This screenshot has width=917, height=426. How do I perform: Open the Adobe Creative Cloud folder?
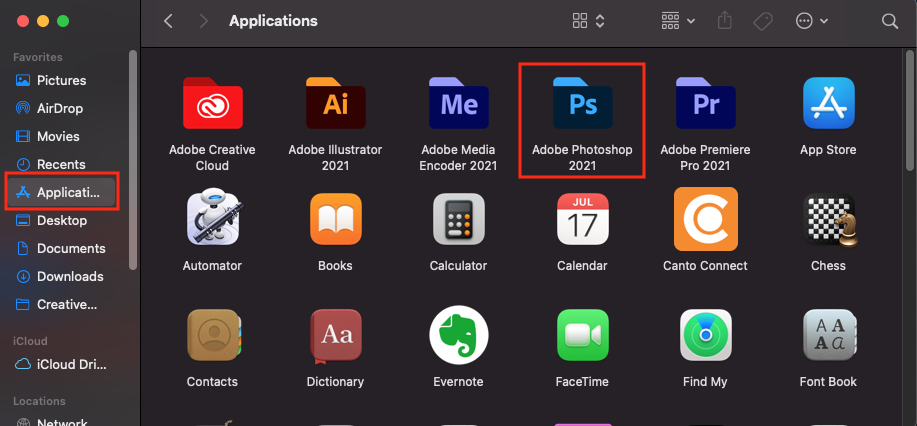tap(212, 103)
